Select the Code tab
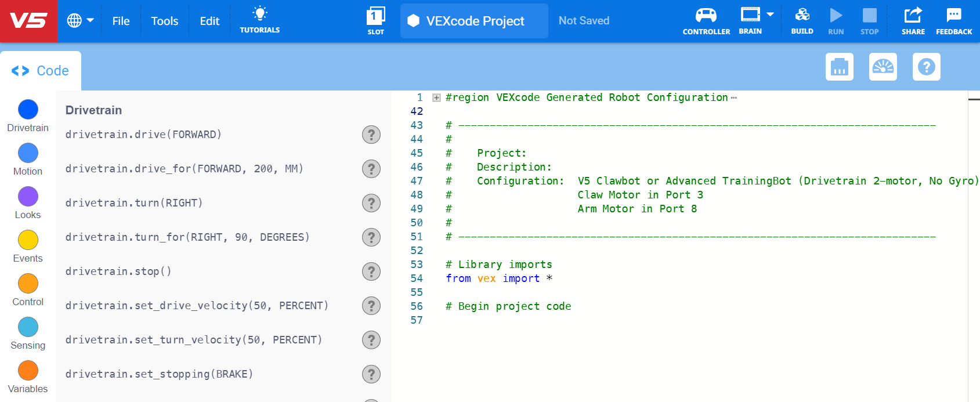This screenshot has width=980, height=402. (41, 71)
